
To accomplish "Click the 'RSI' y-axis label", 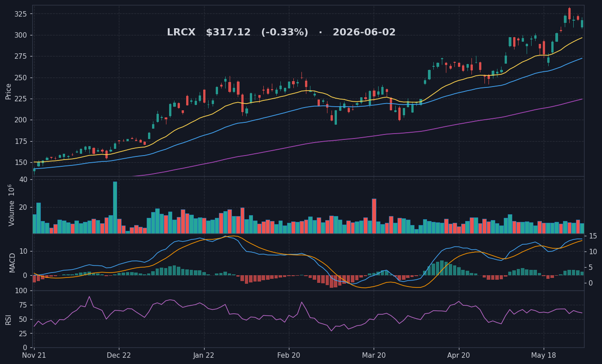I will (9, 319).
